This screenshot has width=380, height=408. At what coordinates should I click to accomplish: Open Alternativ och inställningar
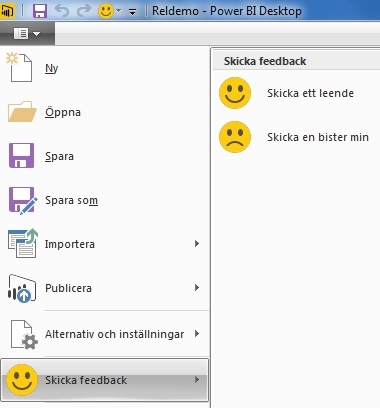tap(105, 334)
